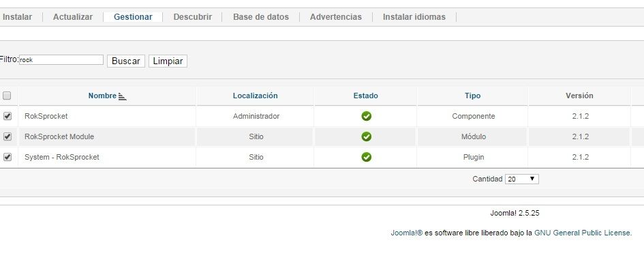Click sort-order icon beside Nombre header
The image size is (644, 262).
123,96
